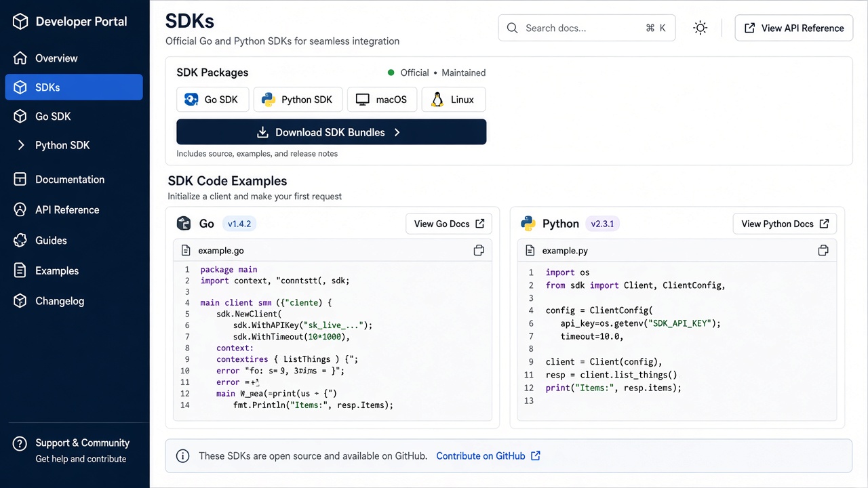868x488 pixels.
Task: Click the Python v2.3.1 version badge
Action: pyautogui.click(x=602, y=224)
